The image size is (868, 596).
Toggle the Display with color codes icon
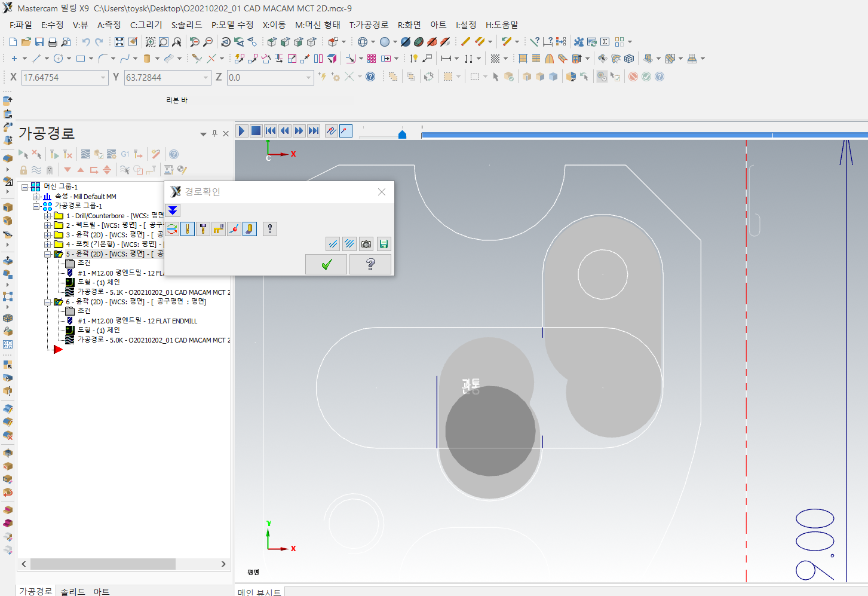point(172,228)
